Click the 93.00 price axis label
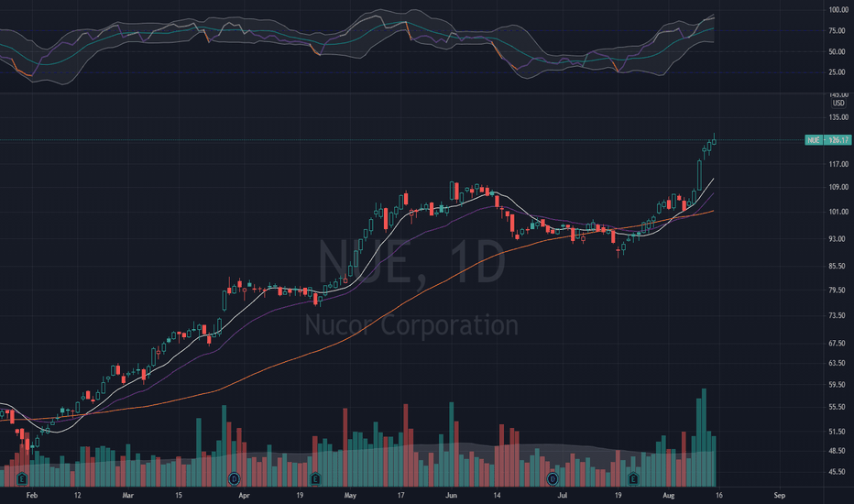This screenshot has height=504, width=854. pos(838,238)
